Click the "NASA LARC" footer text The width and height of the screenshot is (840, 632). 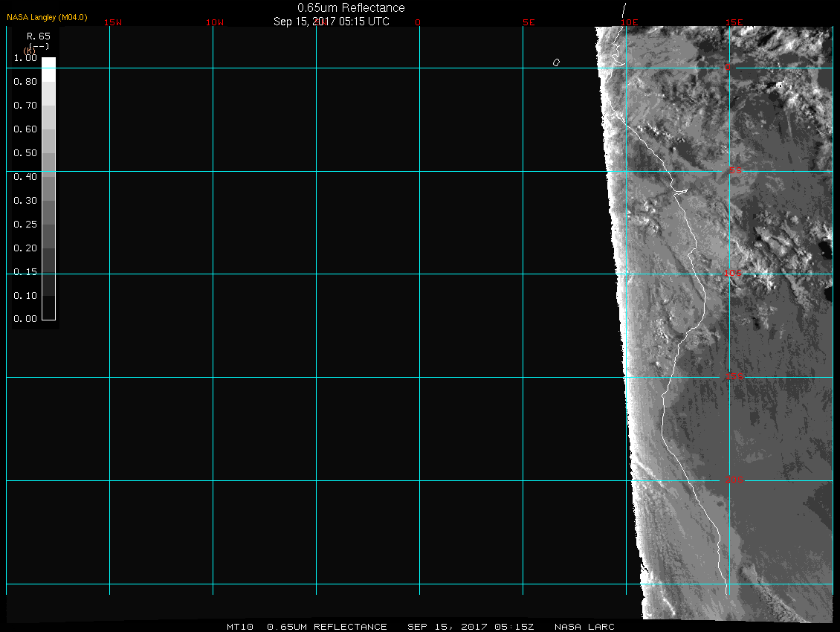click(584, 627)
